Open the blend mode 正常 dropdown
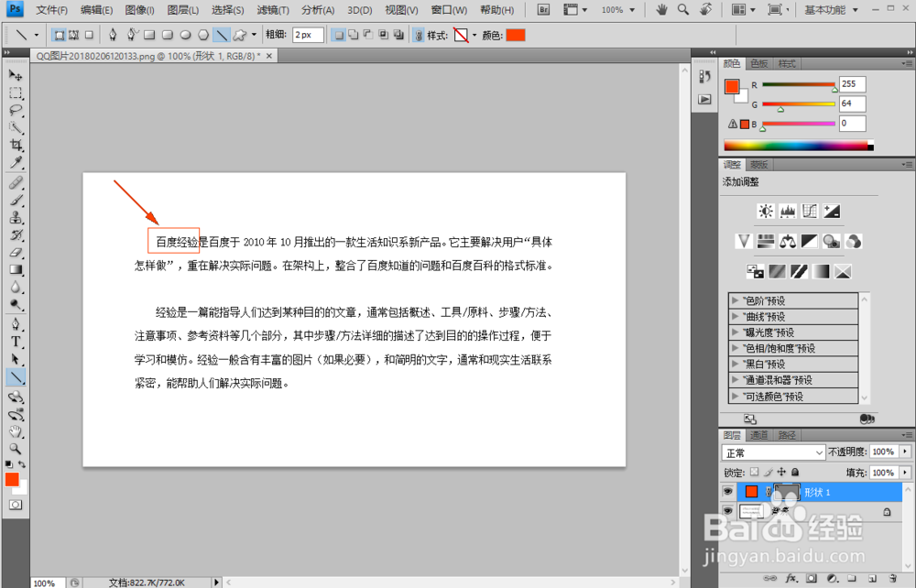This screenshot has height=588, width=916. coord(773,452)
